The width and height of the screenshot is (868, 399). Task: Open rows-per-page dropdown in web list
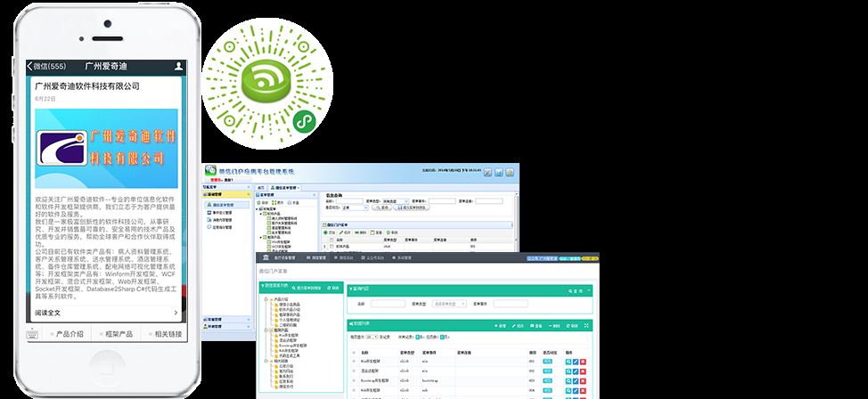(x=372, y=337)
